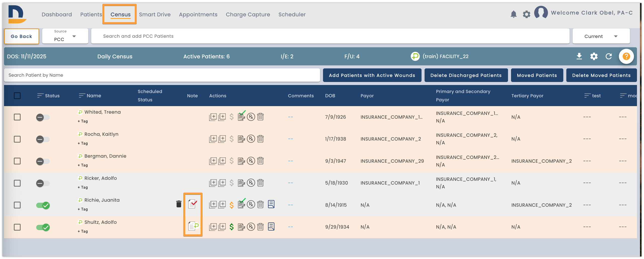Open the Name column filter icon
The image size is (644, 259).
pyautogui.click(x=82, y=96)
